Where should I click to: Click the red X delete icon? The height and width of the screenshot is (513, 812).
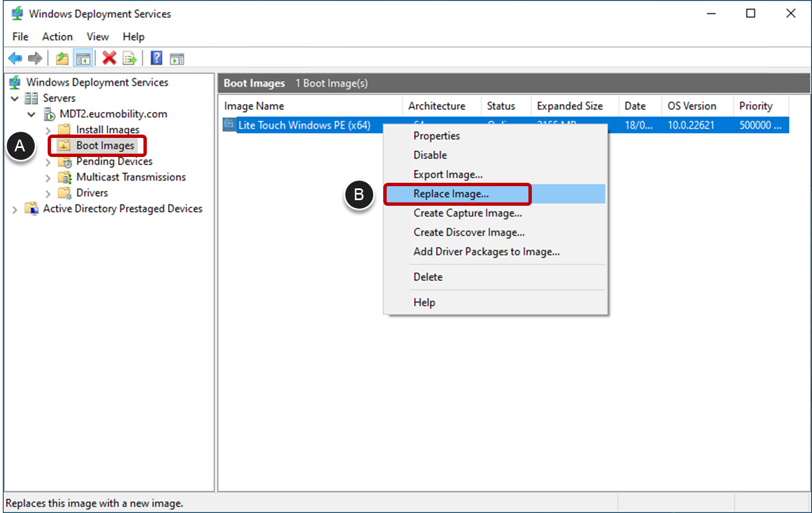[x=110, y=58]
